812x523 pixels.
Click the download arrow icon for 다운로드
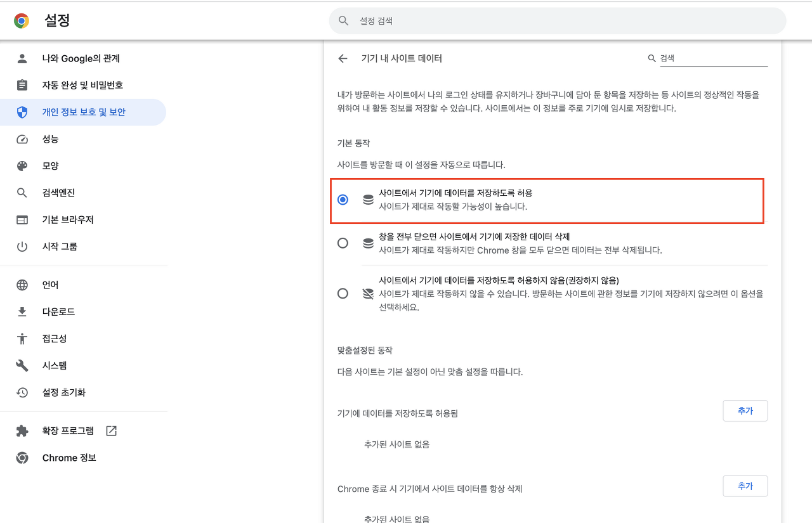(22, 312)
